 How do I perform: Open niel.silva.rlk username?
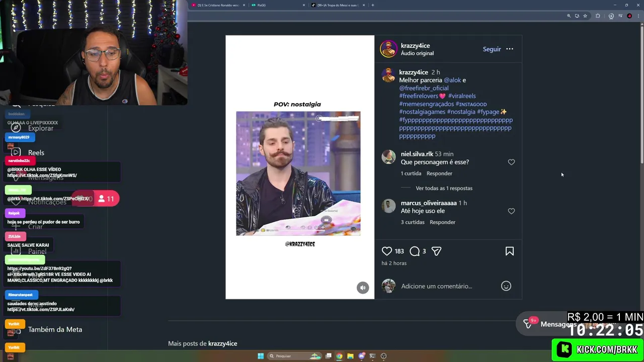pyautogui.click(x=417, y=154)
